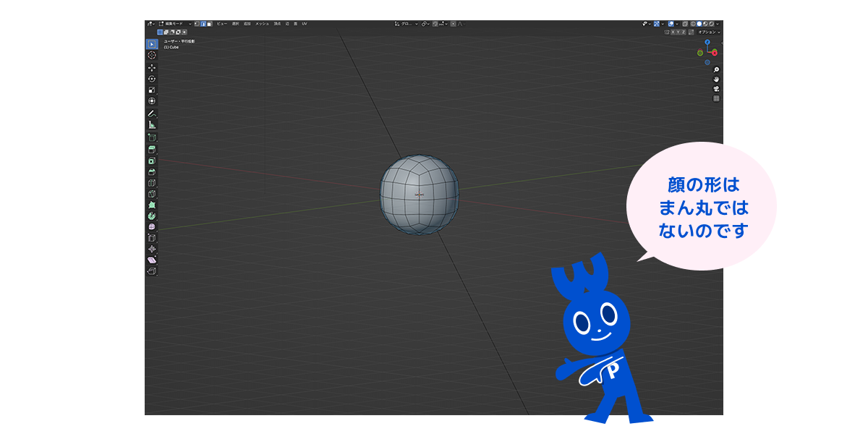The width and height of the screenshot is (868, 434).
Task: Click the Z axis on navigation gizmo
Action: 707,43
